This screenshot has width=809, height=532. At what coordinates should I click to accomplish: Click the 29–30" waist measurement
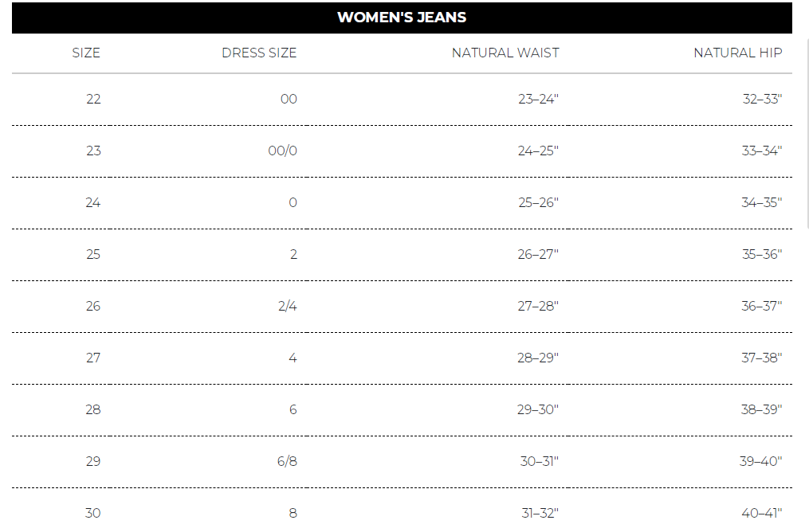click(538, 410)
